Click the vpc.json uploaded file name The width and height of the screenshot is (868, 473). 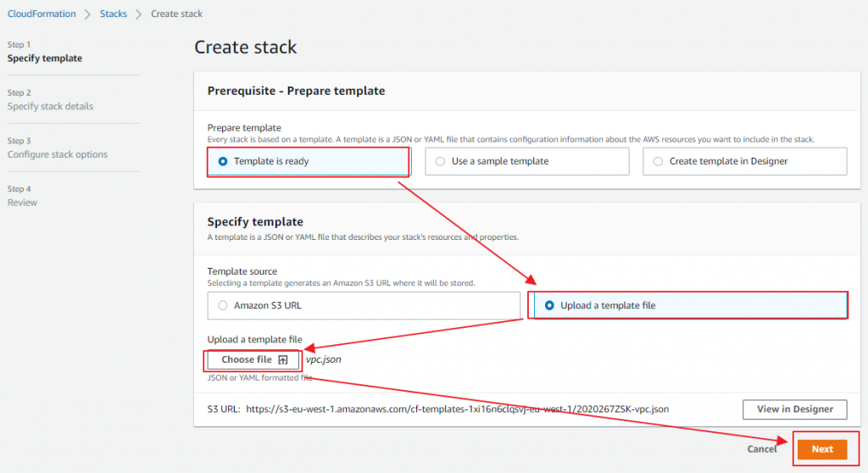tap(324, 359)
